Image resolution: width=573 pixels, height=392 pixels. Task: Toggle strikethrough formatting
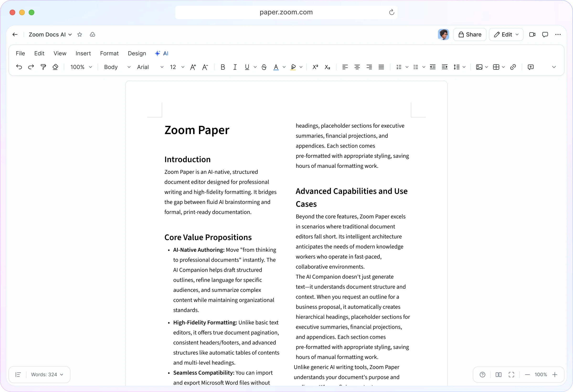tap(264, 67)
